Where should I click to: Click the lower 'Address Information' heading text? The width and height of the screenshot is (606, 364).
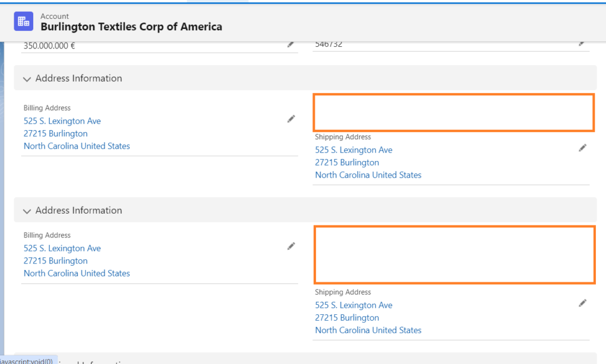click(79, 210)
